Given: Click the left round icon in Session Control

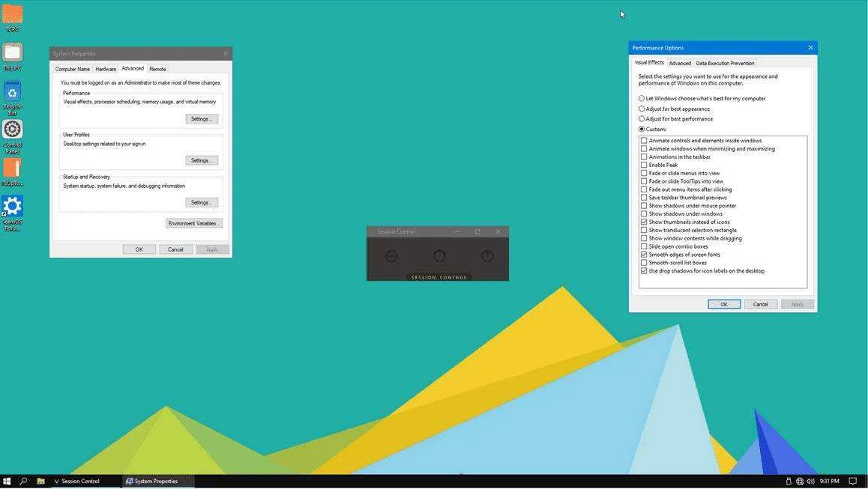Looking at the screenshot, I should coord(391,256).
